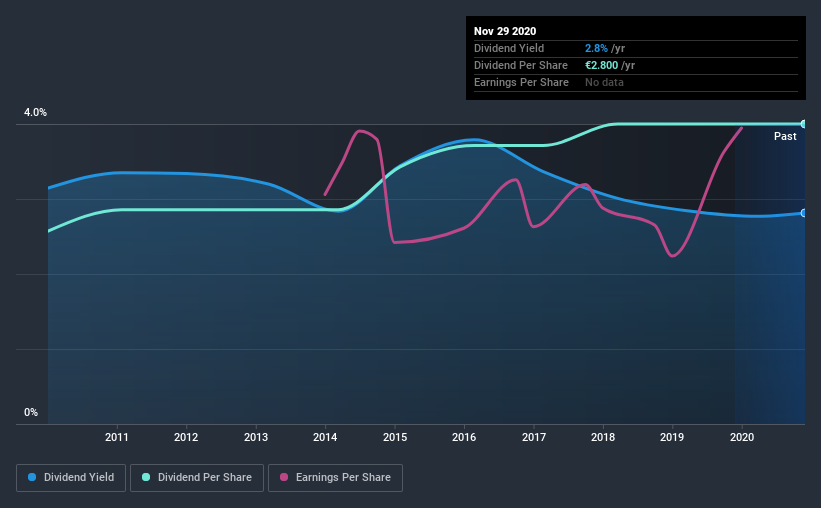Click the 2.8% Dividend Yield value in tooltip
Image resolution: width=821 pixels, height=508 pixels.
pyautogui.click(x=596, y=48)
